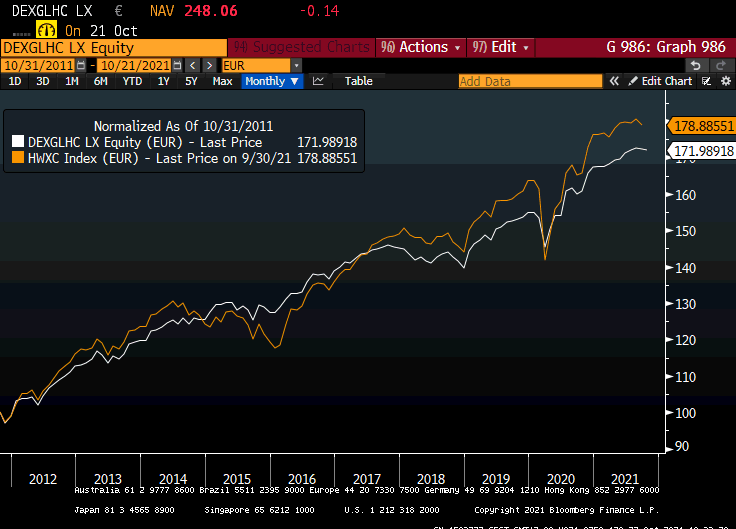736x529 pixels.
Task: Open the end date calendar picker
Action: 177,66
